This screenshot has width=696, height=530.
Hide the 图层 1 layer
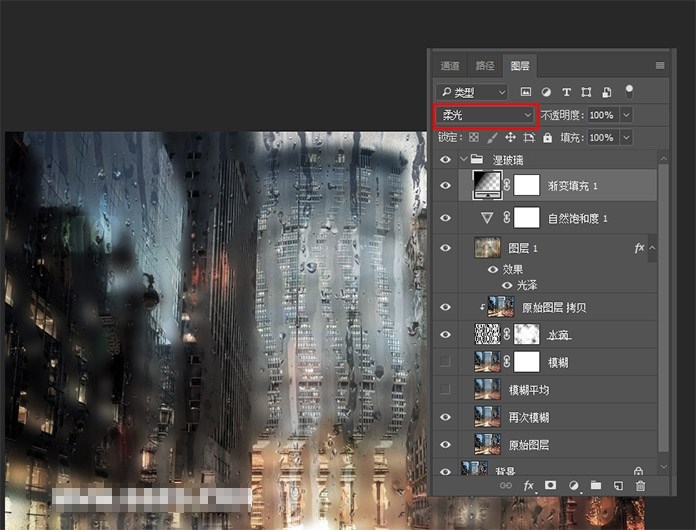click(445, 248)
